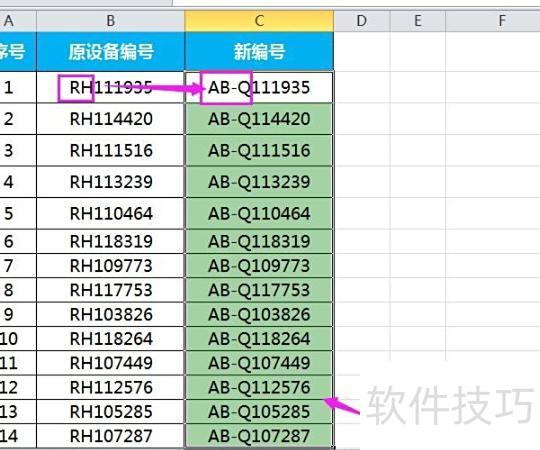Image resolution: width=540 pixels, height=450 pixels.
Task: Click serial number cell 7
Action: coord(18,266)
